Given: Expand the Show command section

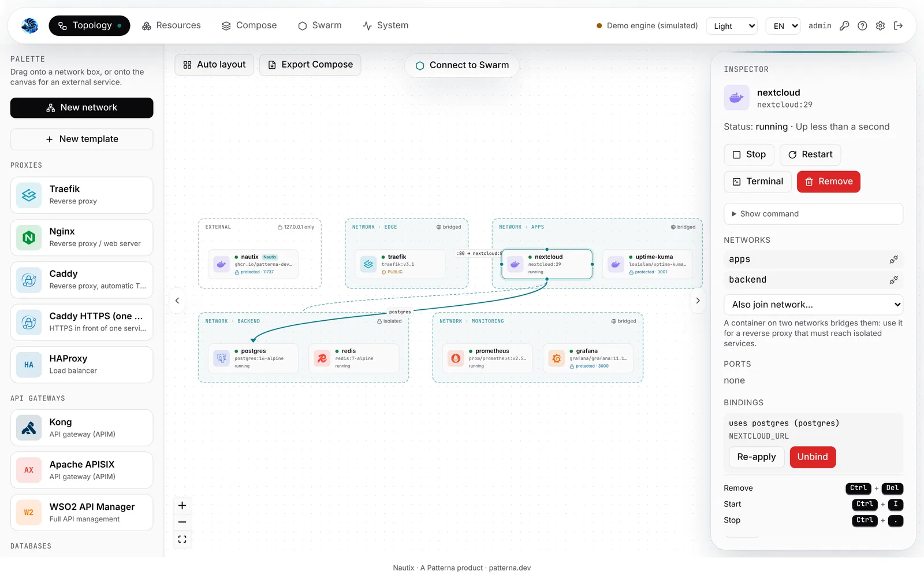Looking at the screenshot, I should [813, 214].
